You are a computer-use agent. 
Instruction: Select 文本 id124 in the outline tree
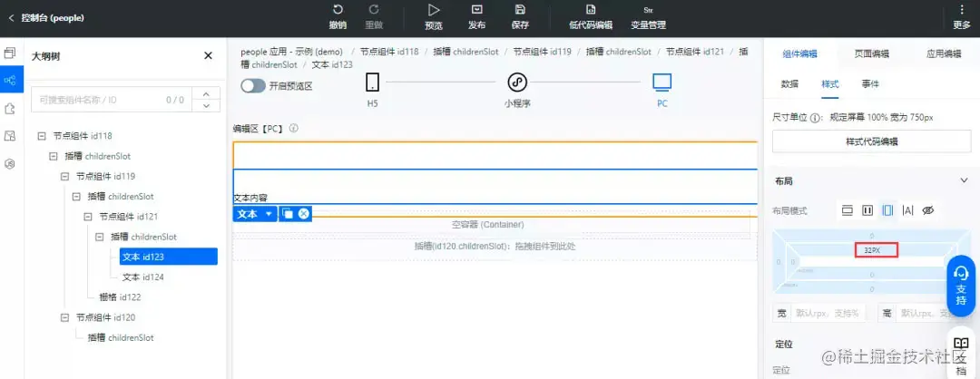(x=143, y=277)
